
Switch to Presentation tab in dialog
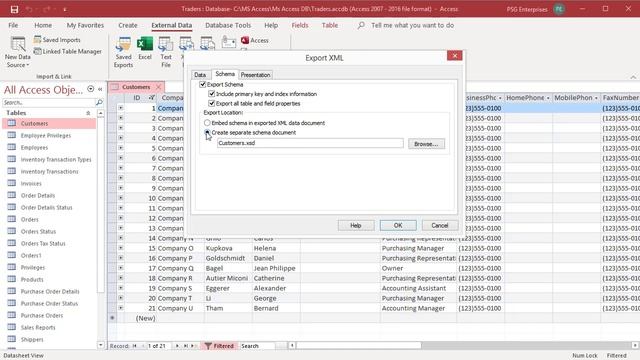pyautogui.click(x=256, y=75)
